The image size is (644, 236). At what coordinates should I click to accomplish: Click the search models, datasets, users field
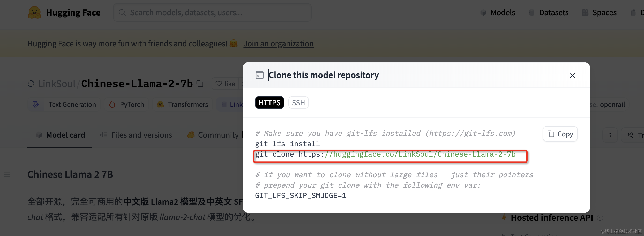[212, 12]
